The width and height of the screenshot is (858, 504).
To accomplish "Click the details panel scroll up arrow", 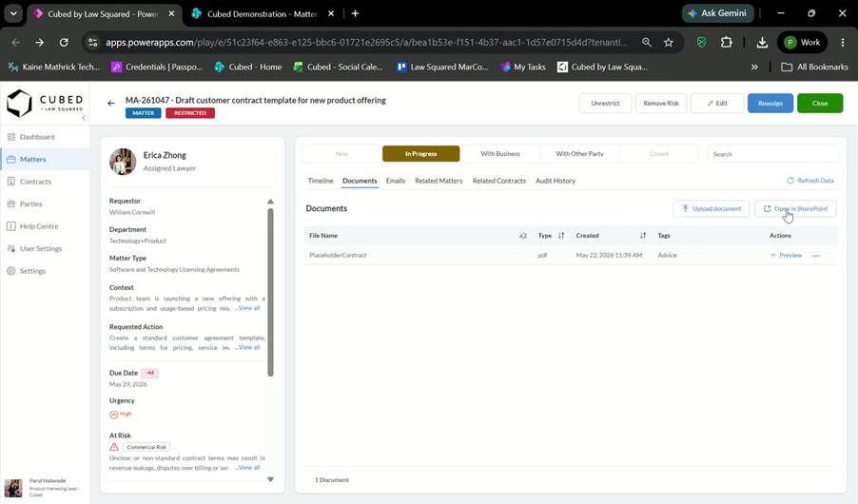I will (270, 202).
